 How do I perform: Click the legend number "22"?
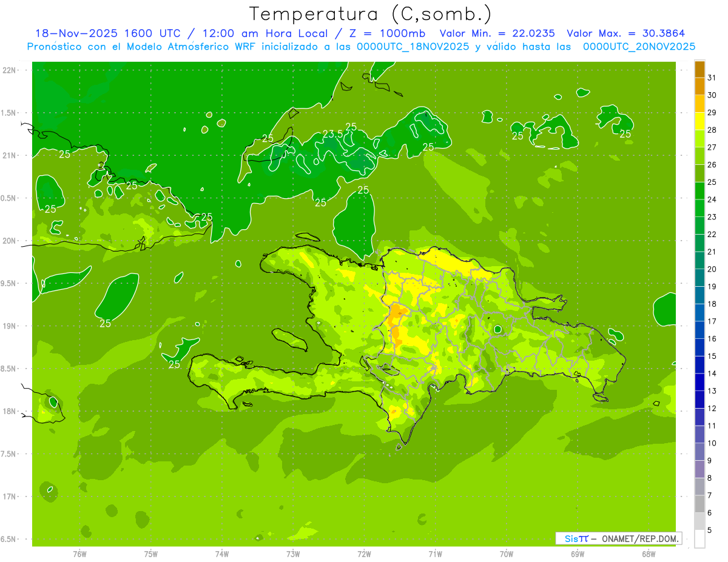712,235
